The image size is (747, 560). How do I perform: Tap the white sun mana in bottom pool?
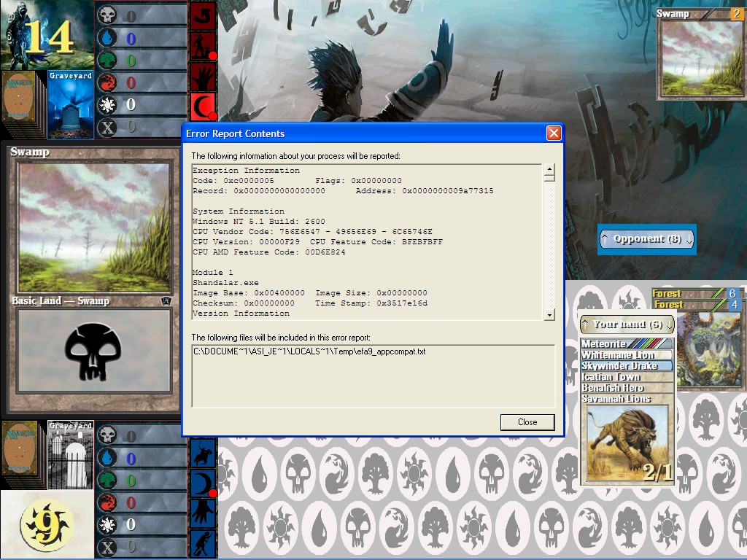click(107, 525)
